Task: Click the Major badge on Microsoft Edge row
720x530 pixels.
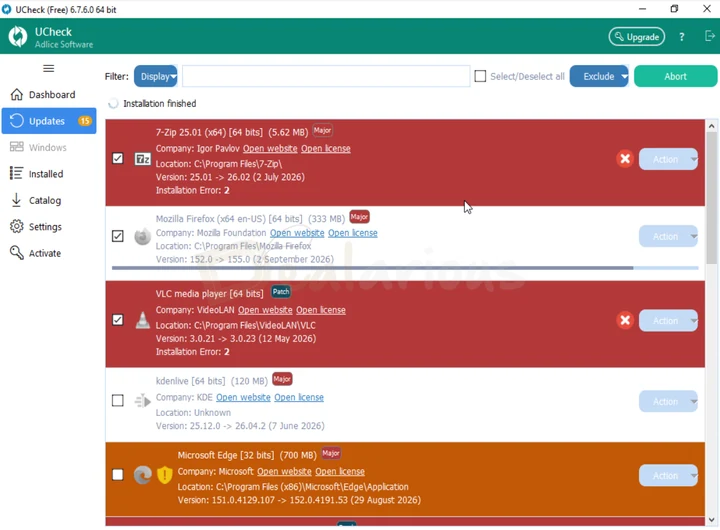Action: coord(331,453)
